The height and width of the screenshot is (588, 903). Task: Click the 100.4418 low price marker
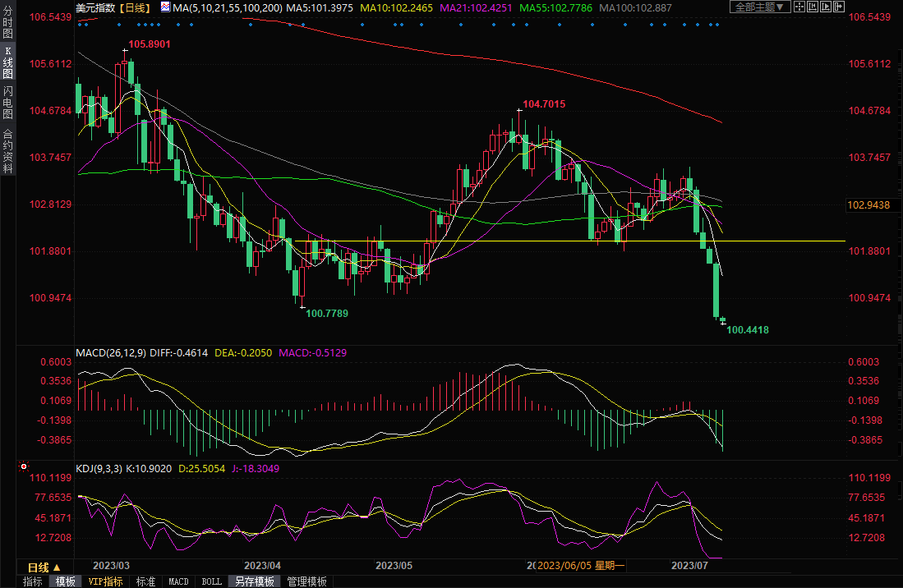[748, 329]
